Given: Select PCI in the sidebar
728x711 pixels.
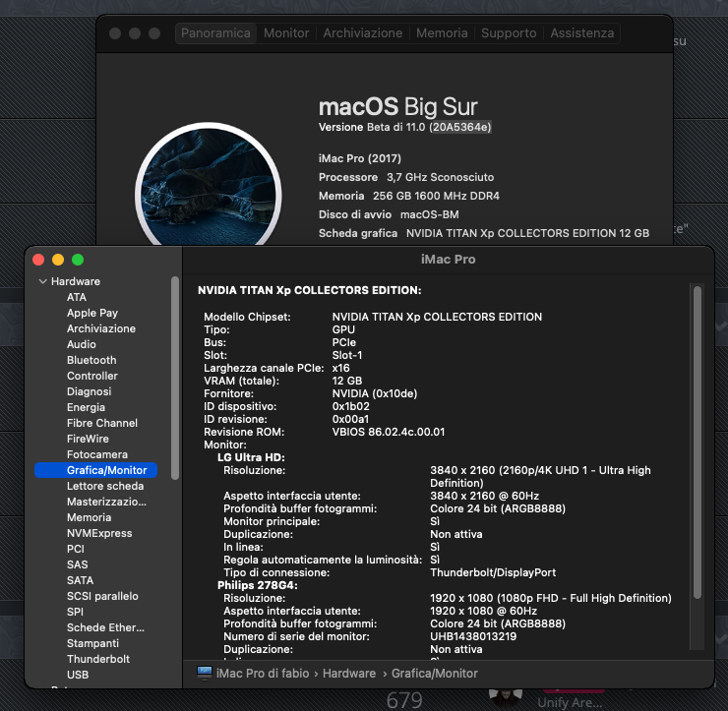Looking at the screenshot, I should click(x=76, y=549).
